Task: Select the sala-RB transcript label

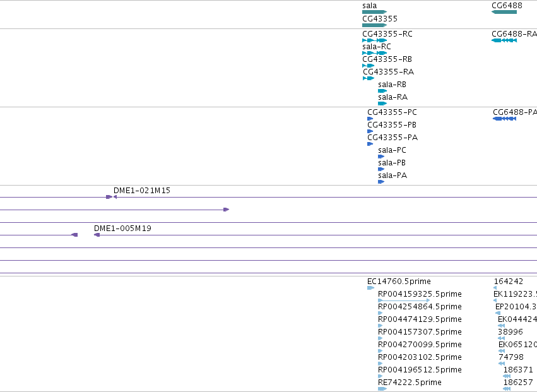Action: point(392,85)
